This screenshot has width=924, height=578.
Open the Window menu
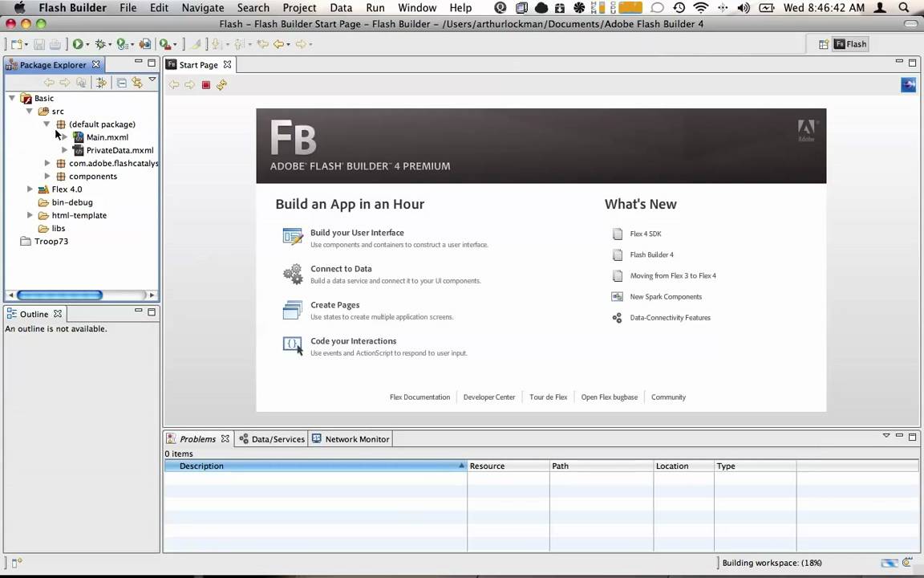tap(417, 8)
